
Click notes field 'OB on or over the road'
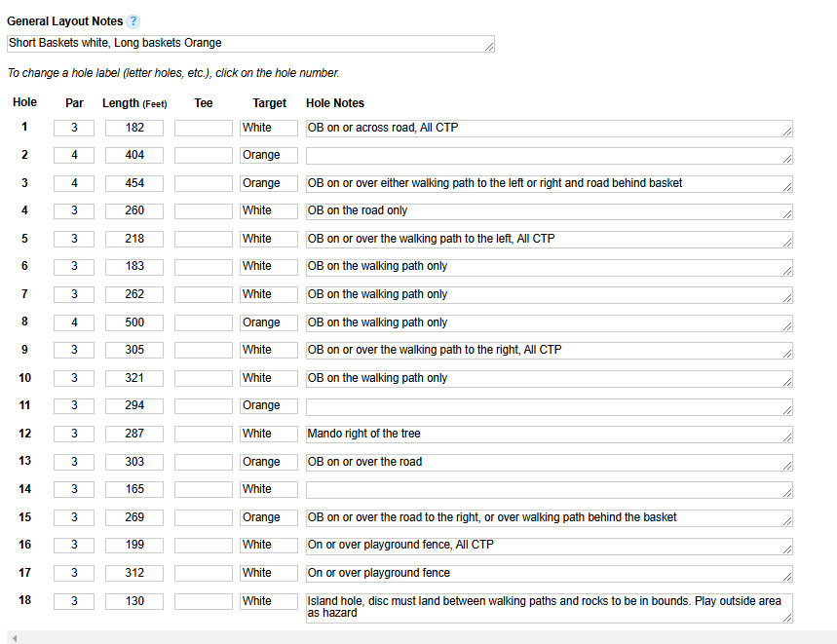[550, 463]
